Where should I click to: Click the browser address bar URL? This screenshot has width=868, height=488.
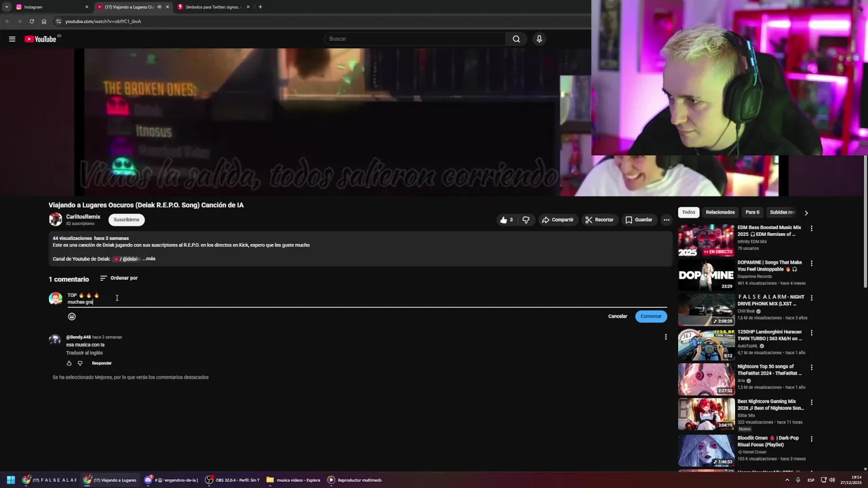point(103,21)
